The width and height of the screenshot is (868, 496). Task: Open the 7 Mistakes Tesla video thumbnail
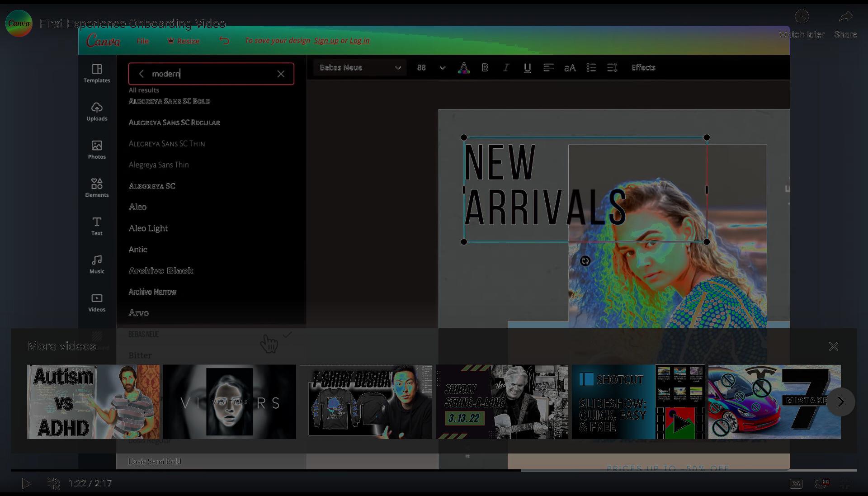[x=774, y=402]
